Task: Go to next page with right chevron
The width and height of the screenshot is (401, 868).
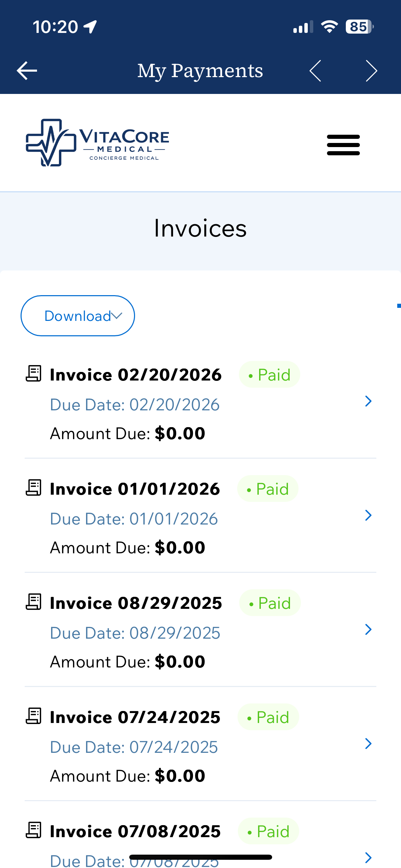Action: coord(371,71)
